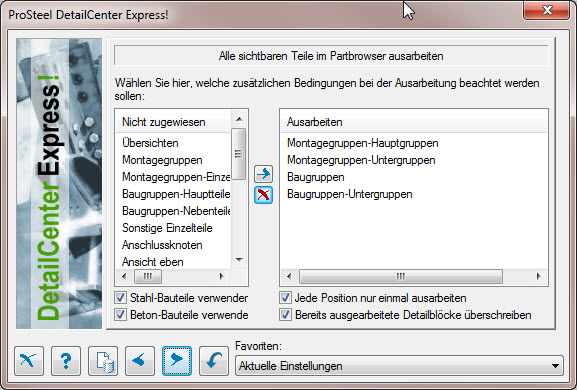Click the document database template icon

(x=103, y=361)
